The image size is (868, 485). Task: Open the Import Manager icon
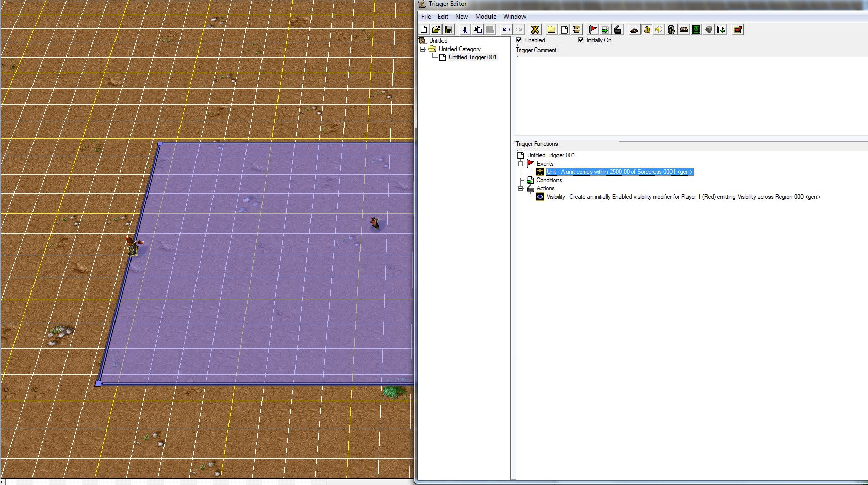(x=721, y=29)
